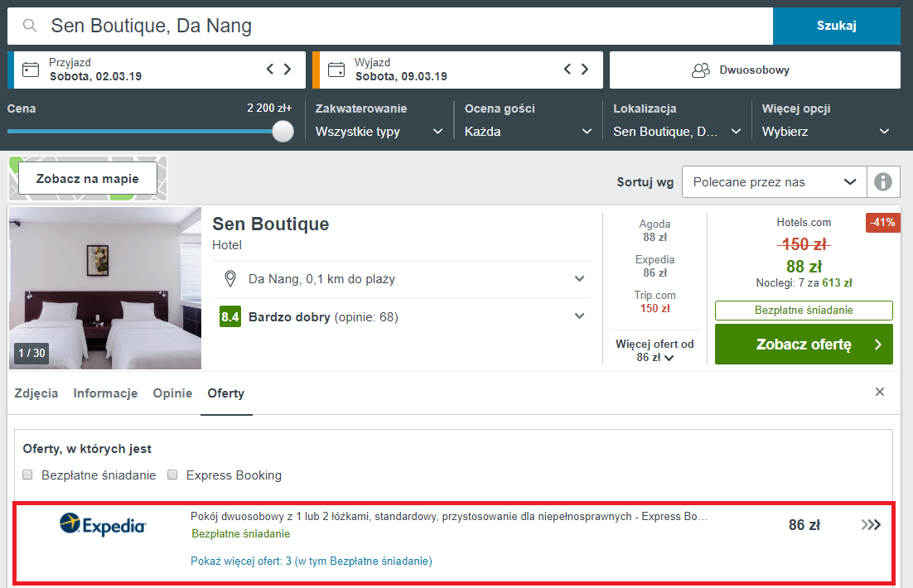Viewport: 913px width, 588px height.
Task: Open Expedia offer triple arrow
Action: [x=871, y=525]
